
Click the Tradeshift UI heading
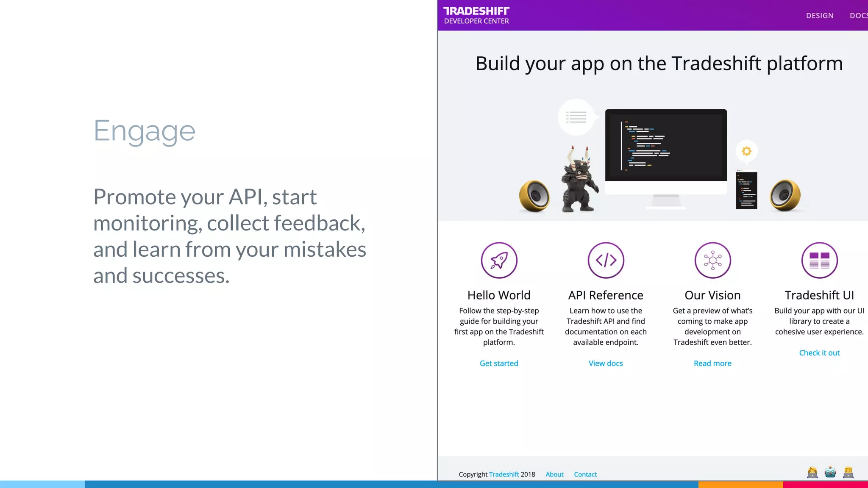819,295
